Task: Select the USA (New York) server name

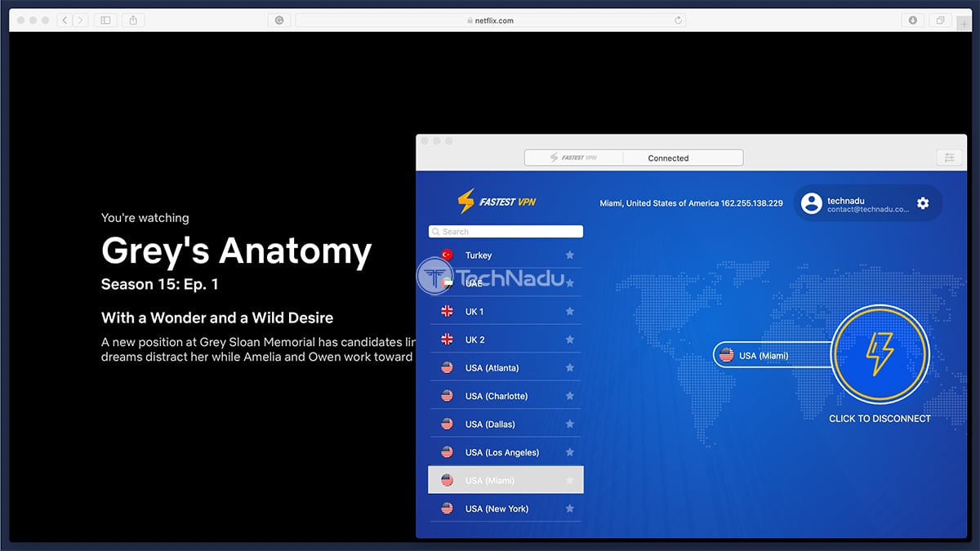Action: (497, 509)
